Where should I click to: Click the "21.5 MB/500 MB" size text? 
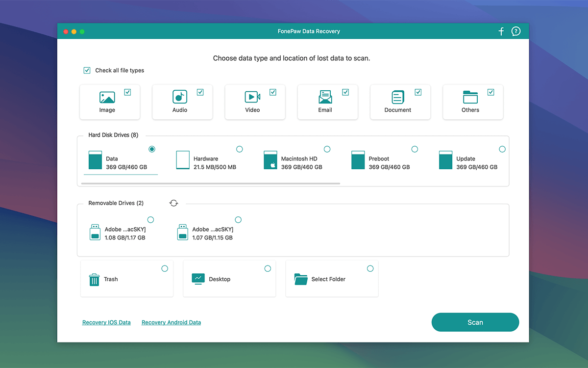[x=215, y=167]
